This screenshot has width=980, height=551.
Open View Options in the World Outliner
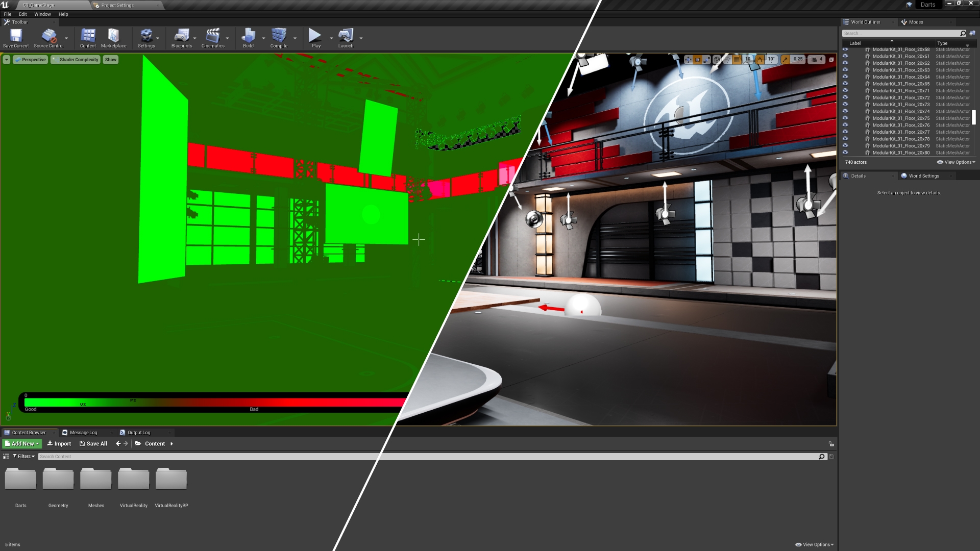tap(955, 162)
